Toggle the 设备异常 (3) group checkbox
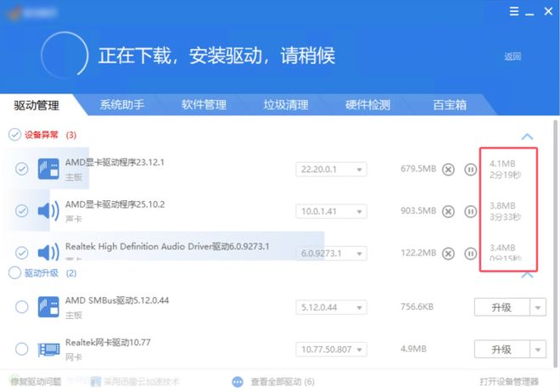The height and width of the screenshot is (392, 560). click(14, 135)
